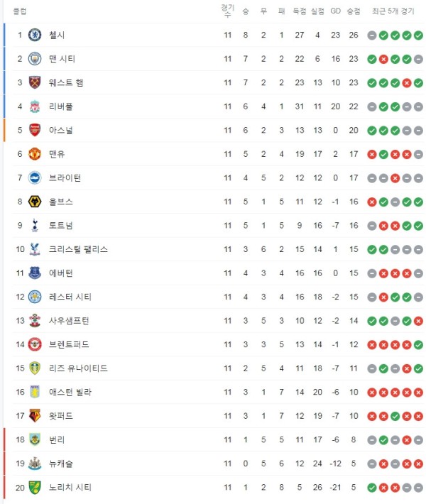Click the 승점 column header

point(354,11)
